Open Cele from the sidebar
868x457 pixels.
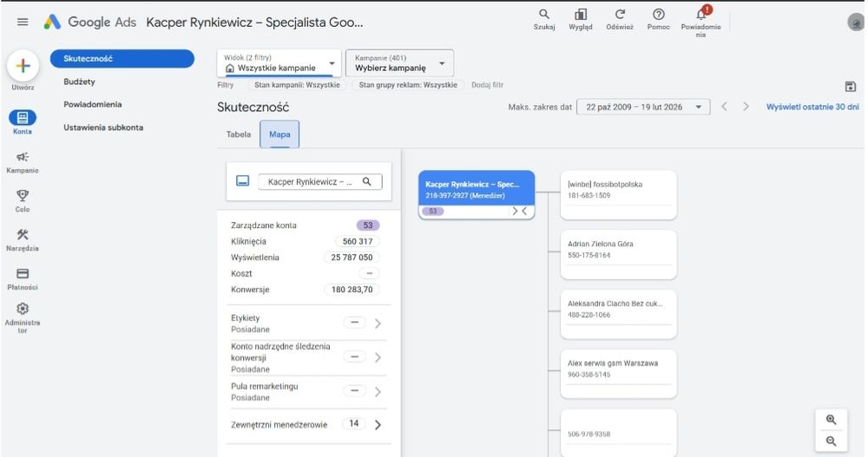(x=23, y=201)
